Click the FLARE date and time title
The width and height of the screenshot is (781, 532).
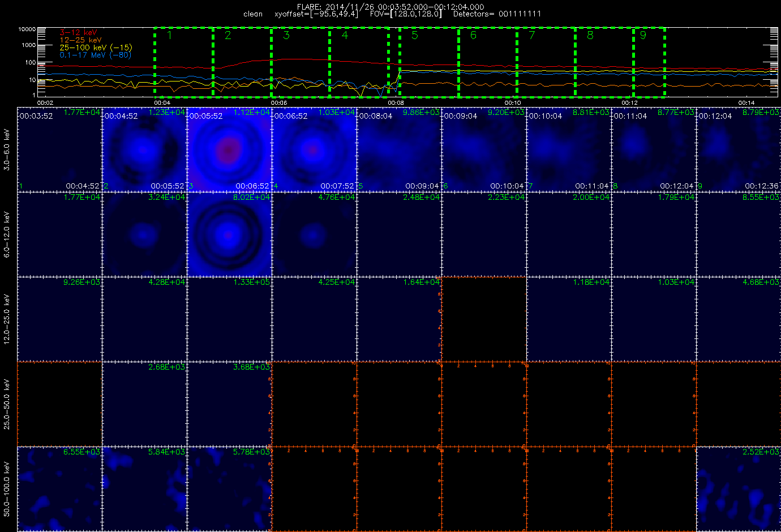click(x=390, y=7)
